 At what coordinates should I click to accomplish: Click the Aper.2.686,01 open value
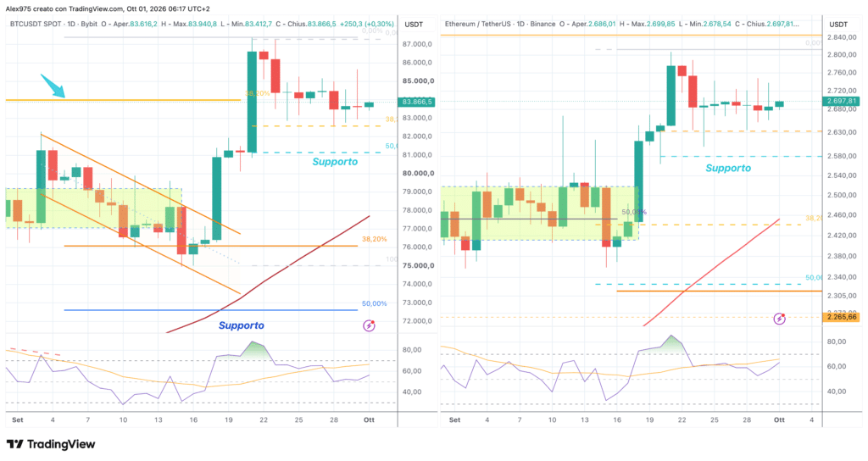tap(594, 25)
